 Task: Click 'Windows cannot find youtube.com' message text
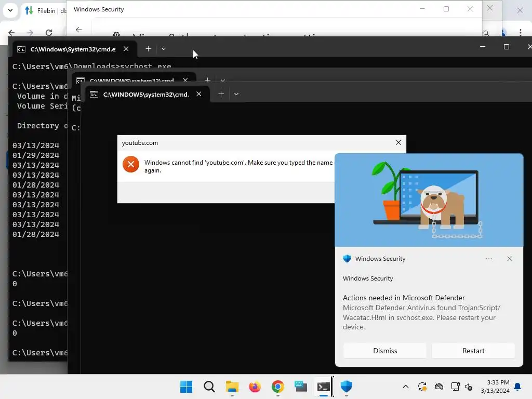click(238, 166)
